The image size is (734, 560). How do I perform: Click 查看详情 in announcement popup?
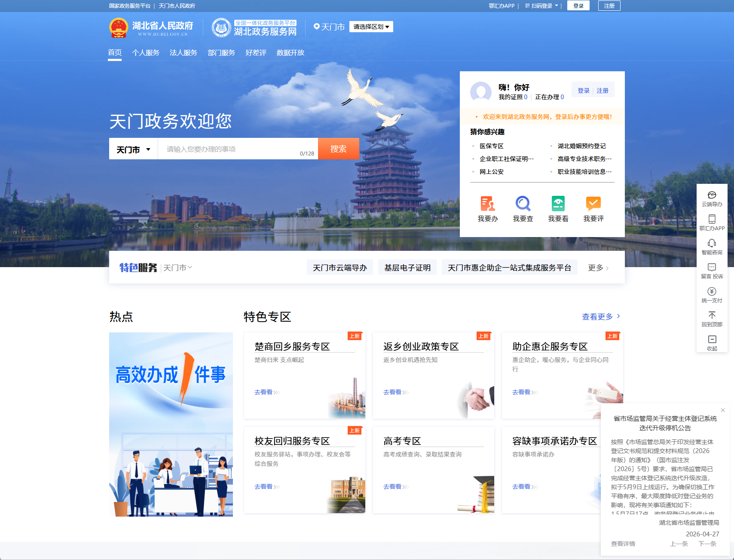(623, 544)
